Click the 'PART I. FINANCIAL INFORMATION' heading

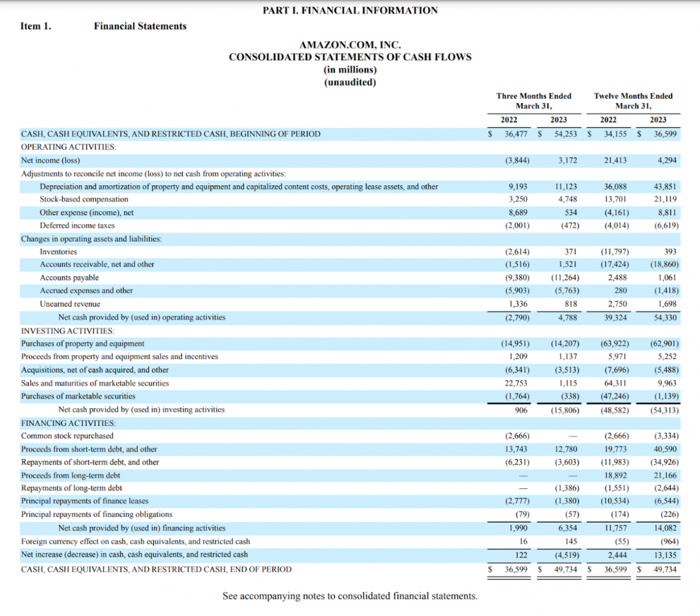(350, 10)
